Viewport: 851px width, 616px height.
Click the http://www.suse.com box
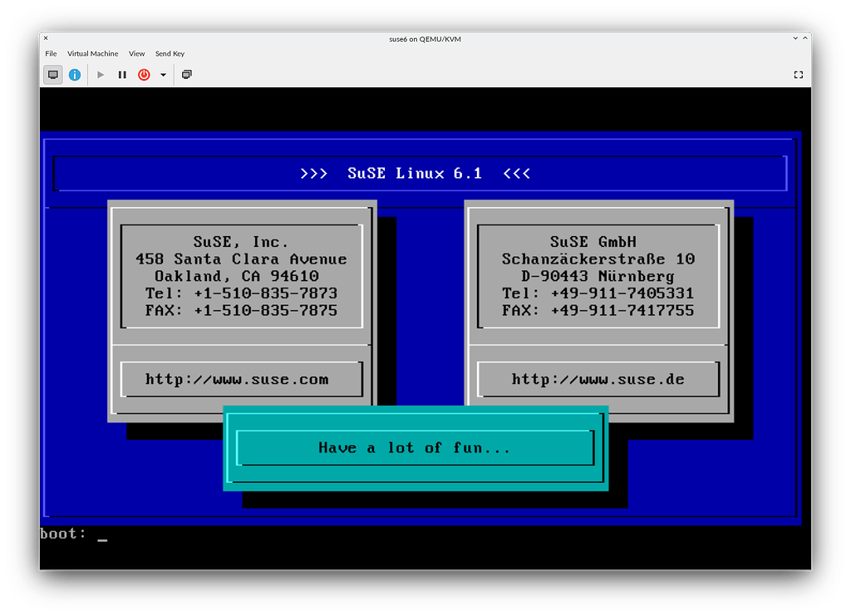pos(241,380)
